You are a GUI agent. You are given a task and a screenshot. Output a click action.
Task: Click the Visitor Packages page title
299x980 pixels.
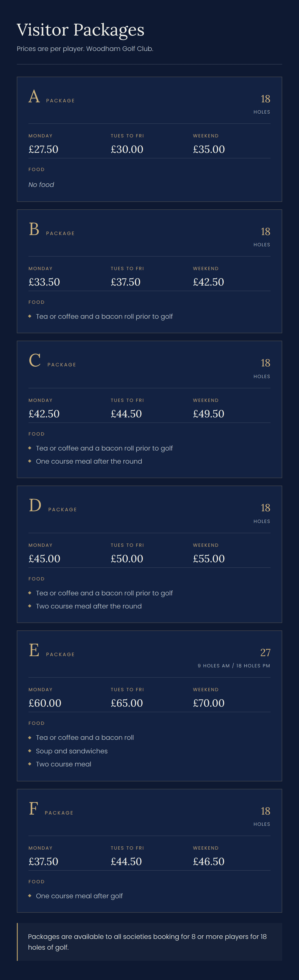[x=81, y=30]
